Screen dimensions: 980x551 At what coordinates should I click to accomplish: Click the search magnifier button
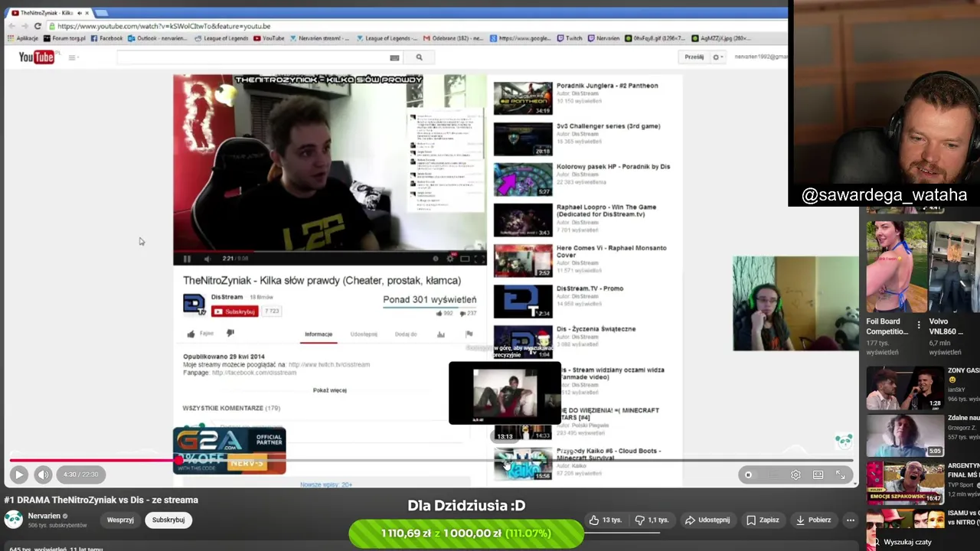pyautogui.click(x=419, y=57)
